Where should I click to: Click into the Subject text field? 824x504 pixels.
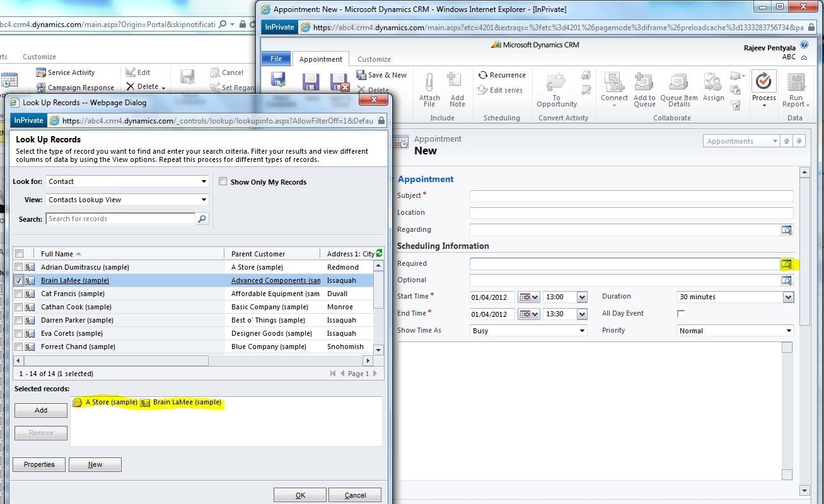pos(631,196)
